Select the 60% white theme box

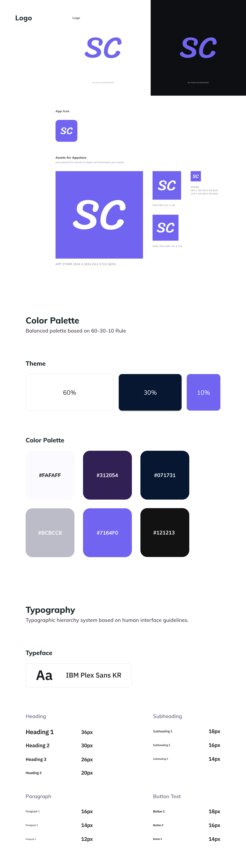(x=69, y=392)
